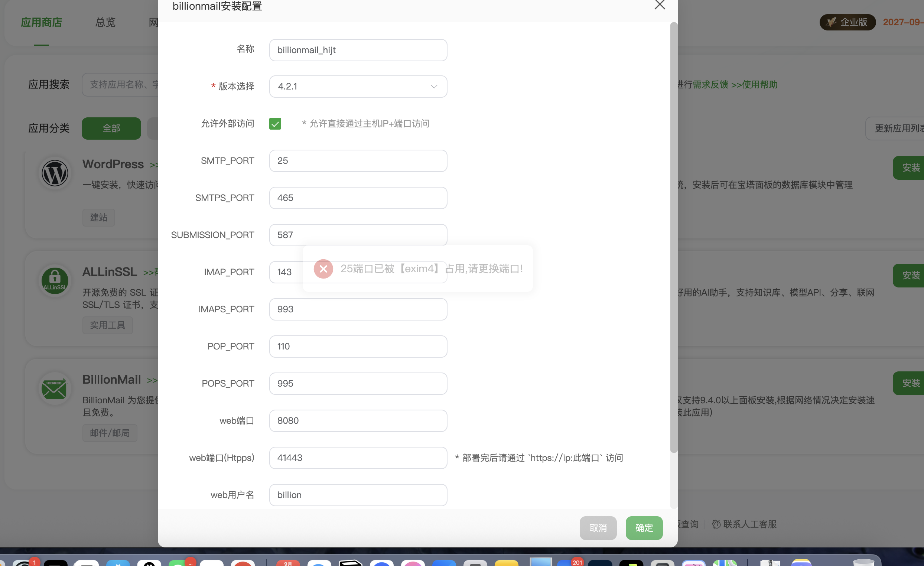This screenshot has width=924, height=566.
Task: Click the customer service icon beside 联系人工客服
Action: [x=716, y=524]
